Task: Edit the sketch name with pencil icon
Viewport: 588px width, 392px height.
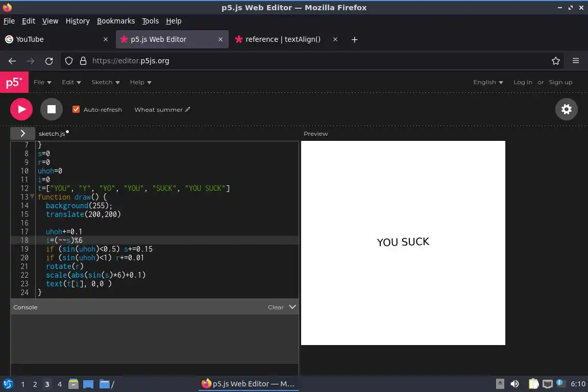Action: (x=187, y=110)
